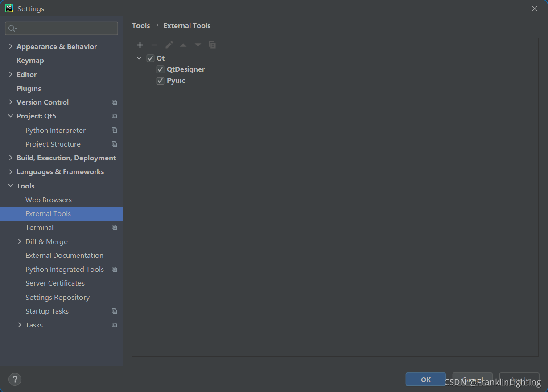Expand the Tasks subsection arrow
Image resolution: width=548 pixels, height=392 pixels.
20,325
